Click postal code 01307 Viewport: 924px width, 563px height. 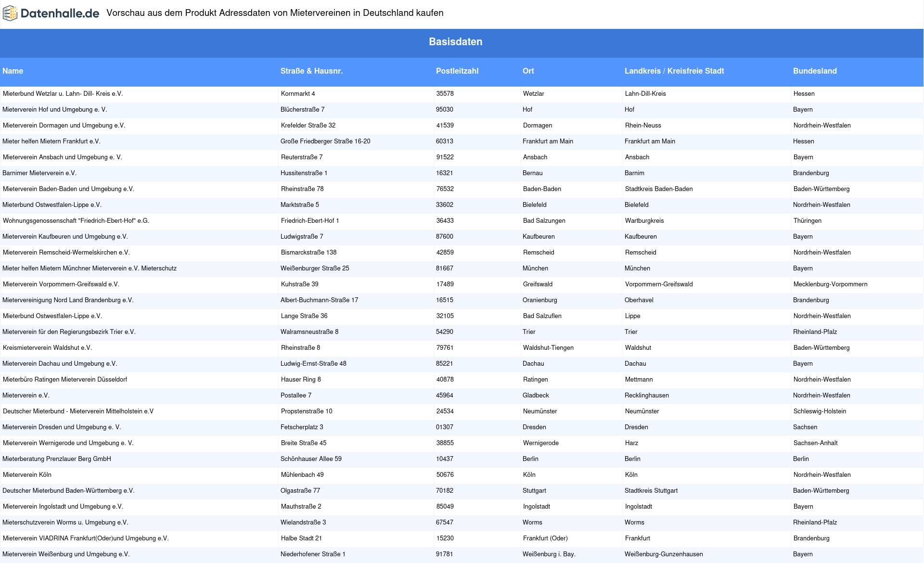[444, 427]
